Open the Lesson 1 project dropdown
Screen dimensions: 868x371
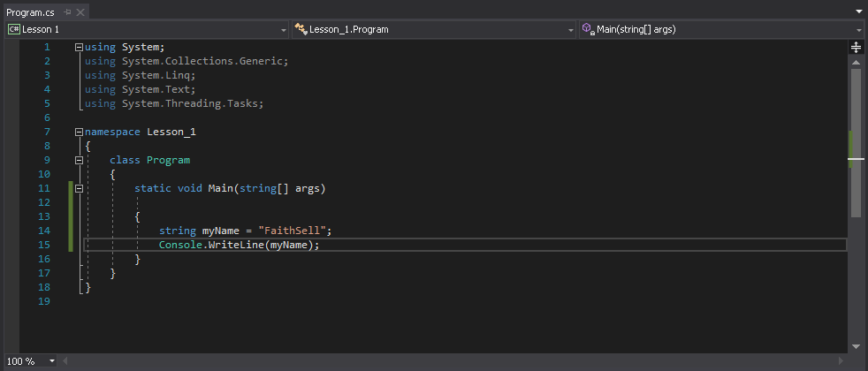pyautogui.click(x=284, y=29)
